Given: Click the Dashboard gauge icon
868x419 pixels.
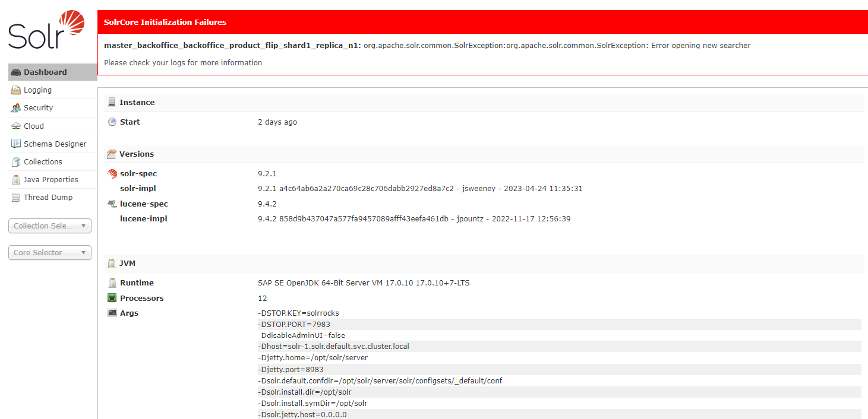Looking at the screenshot, I should tap(16, 72).
